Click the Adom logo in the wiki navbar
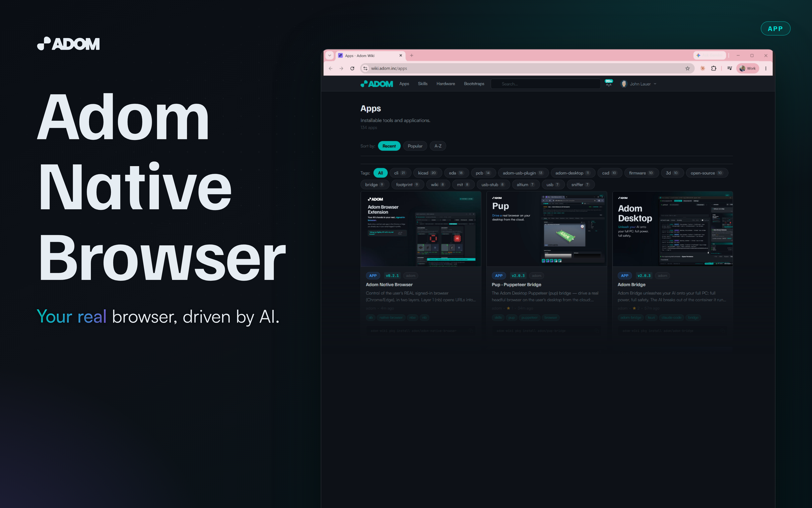 click(x=377, y=84)
